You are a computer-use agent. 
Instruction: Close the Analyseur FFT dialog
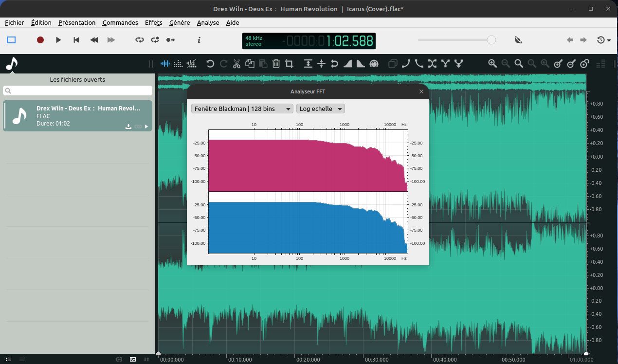421,91
